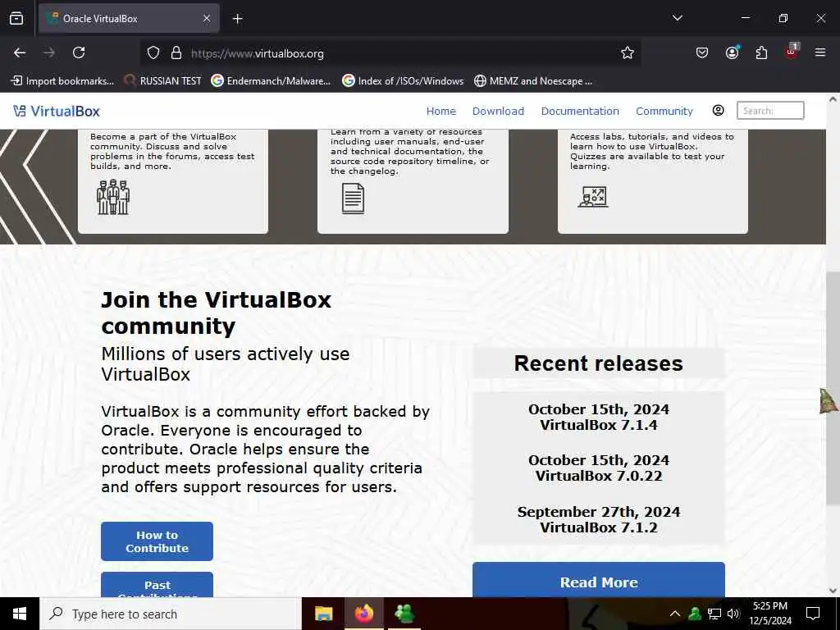The height and width of the screenshot is (630, 840).
Task: Close the Oracle VirtualBox tab
Action: (207, 18)
